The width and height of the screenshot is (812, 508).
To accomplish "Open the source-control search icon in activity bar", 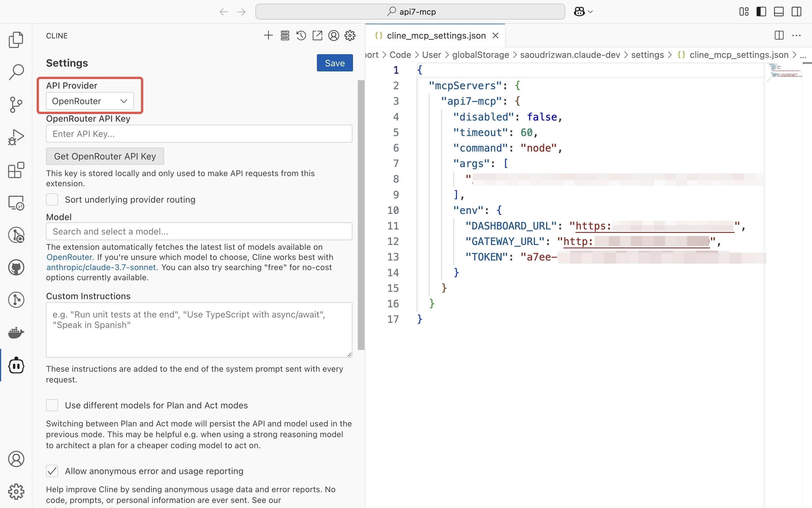I will (x=16, y=235).
